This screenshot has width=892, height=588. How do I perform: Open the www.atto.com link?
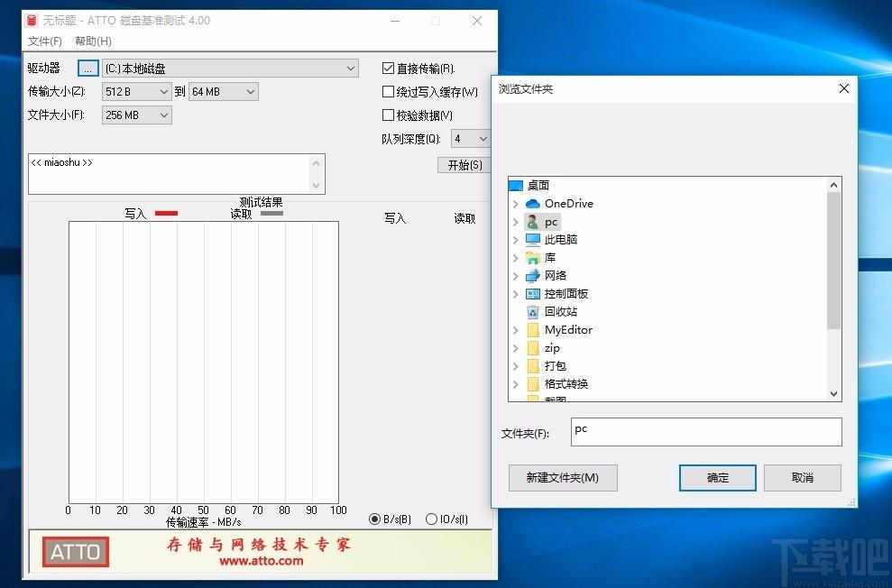coord(262,561)
